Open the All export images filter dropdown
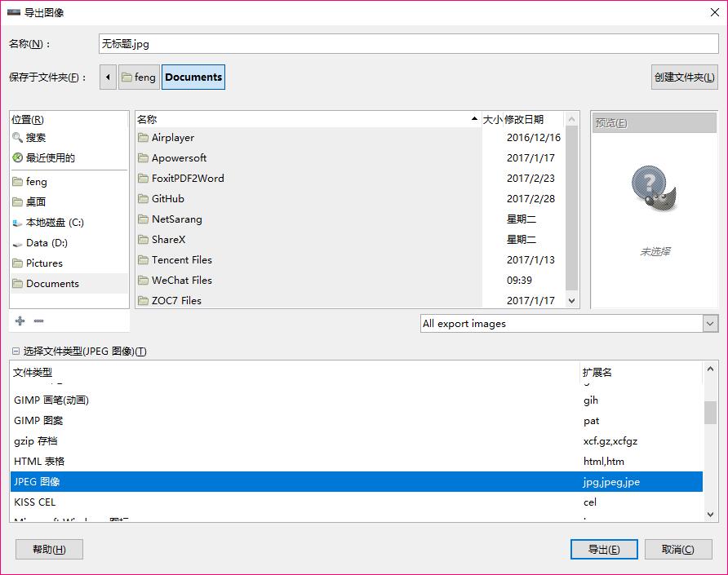This screenshot has height=575, width=728. pos(569,324)
